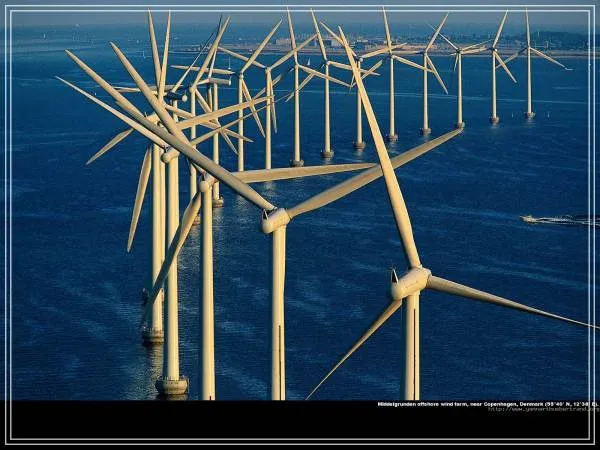Image resolution: width=600 pixels, height=450 pixels.
Task: Click the black caption bar at the bottom
Action: (x=200, y=422)
